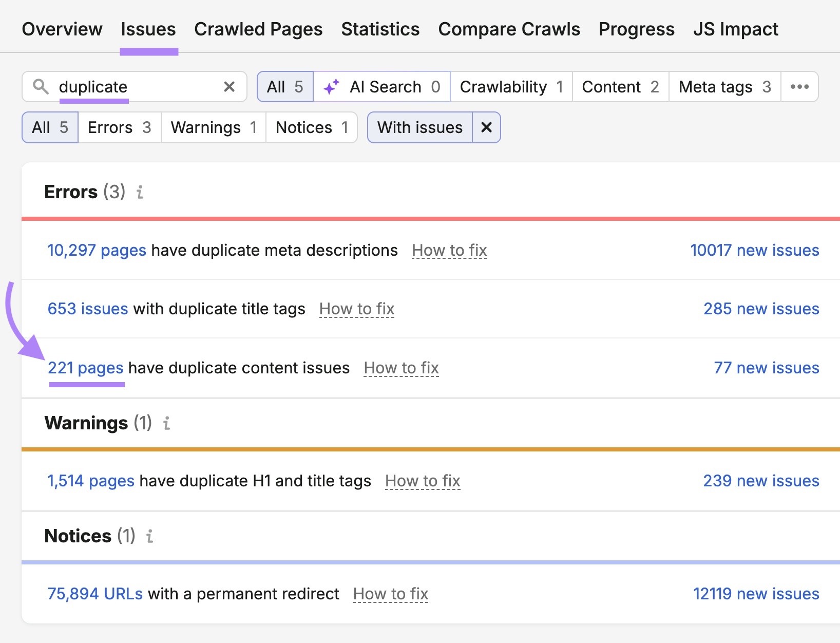The width and height of the screenshot is (840, 643).
Task: Open the Progress tab
Action: tap(637, 29)
